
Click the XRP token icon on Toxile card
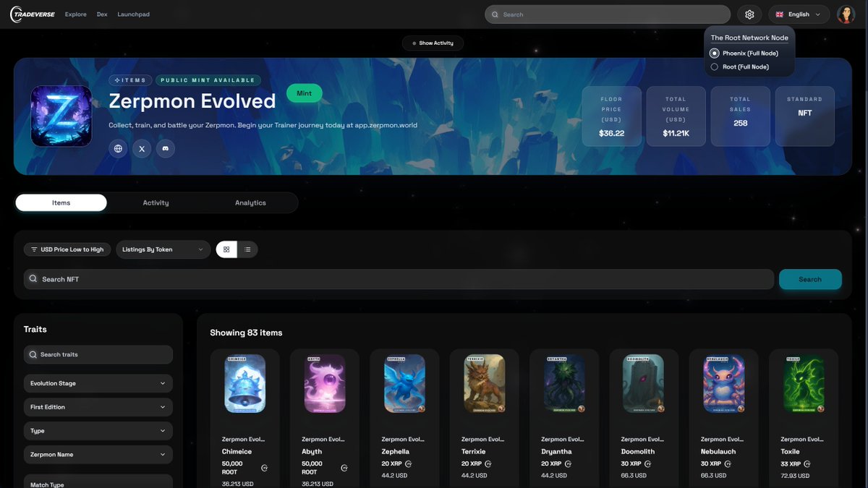pyautogui.click(x=807, y=464)
